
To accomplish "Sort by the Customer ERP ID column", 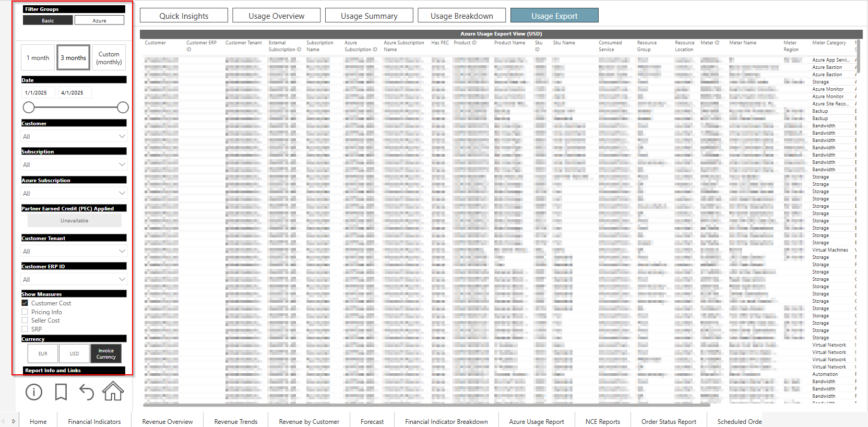I will click(x=201, y=46).
